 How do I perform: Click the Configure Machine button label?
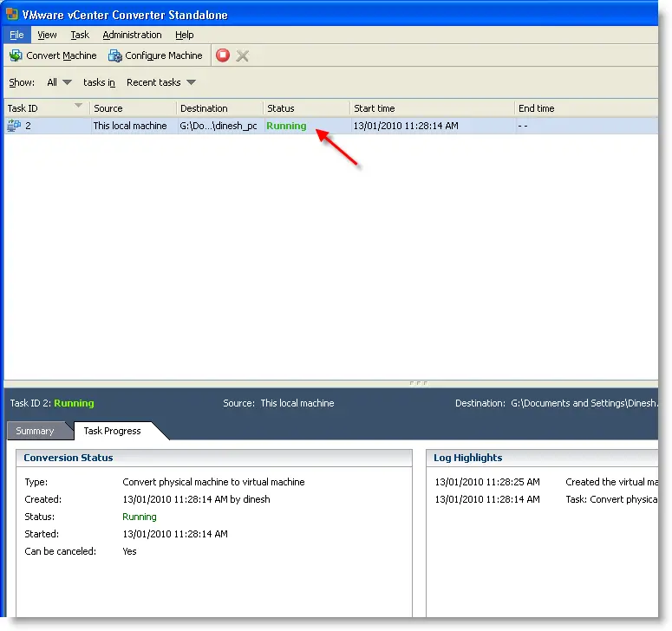point(164,55)
